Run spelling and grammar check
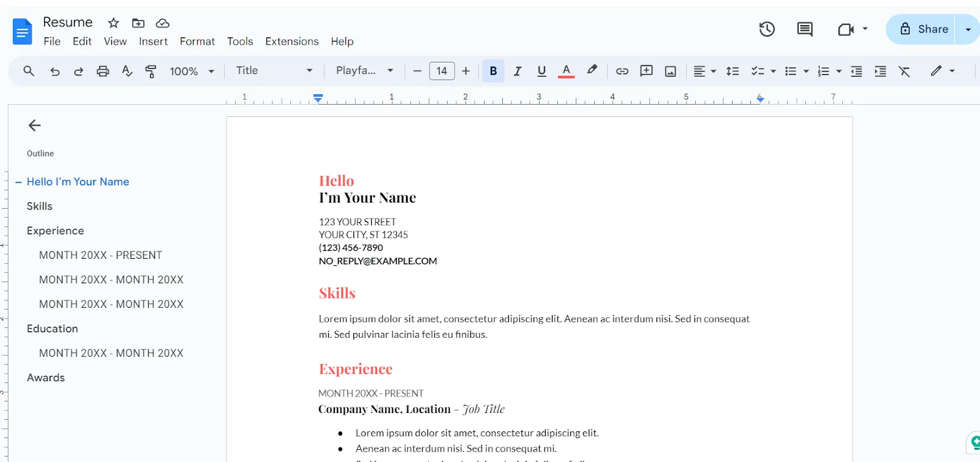Screen dimensions: 980x462 tap(127, 71)
